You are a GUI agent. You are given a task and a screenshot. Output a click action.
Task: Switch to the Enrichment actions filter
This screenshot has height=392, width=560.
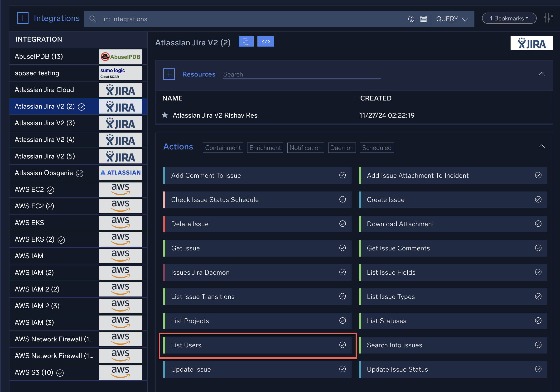265,148
